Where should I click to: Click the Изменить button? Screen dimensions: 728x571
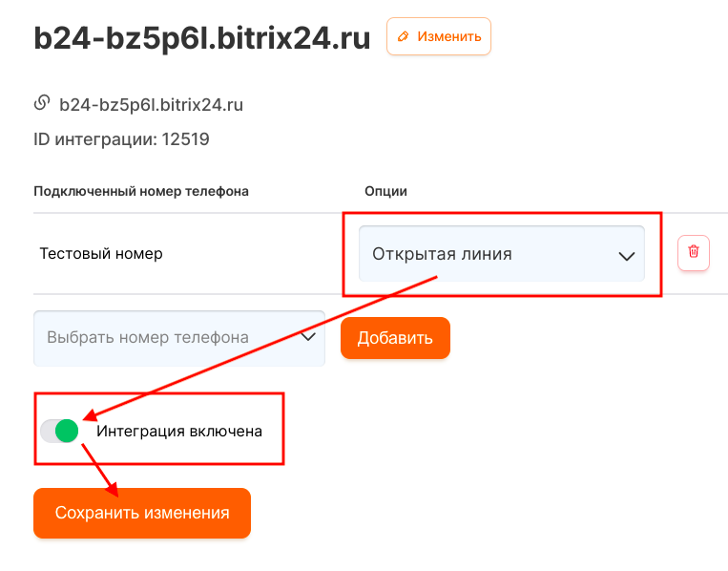439,36
